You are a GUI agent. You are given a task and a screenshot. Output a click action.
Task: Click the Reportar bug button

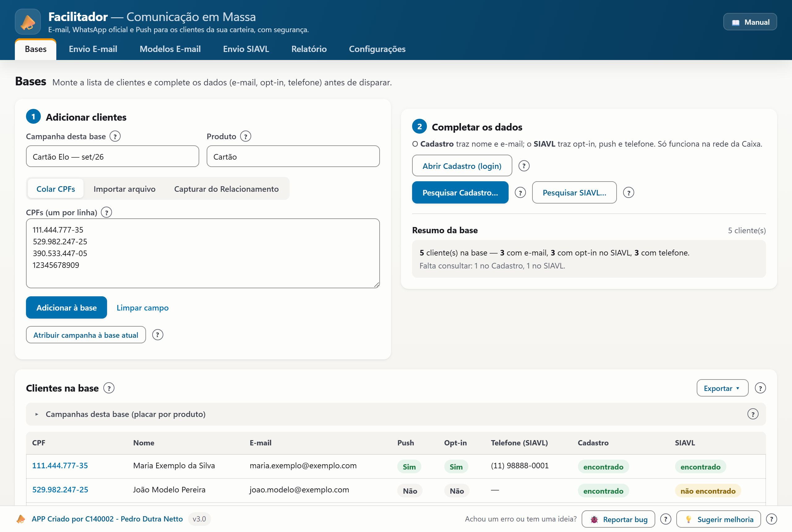click(618, 519)
